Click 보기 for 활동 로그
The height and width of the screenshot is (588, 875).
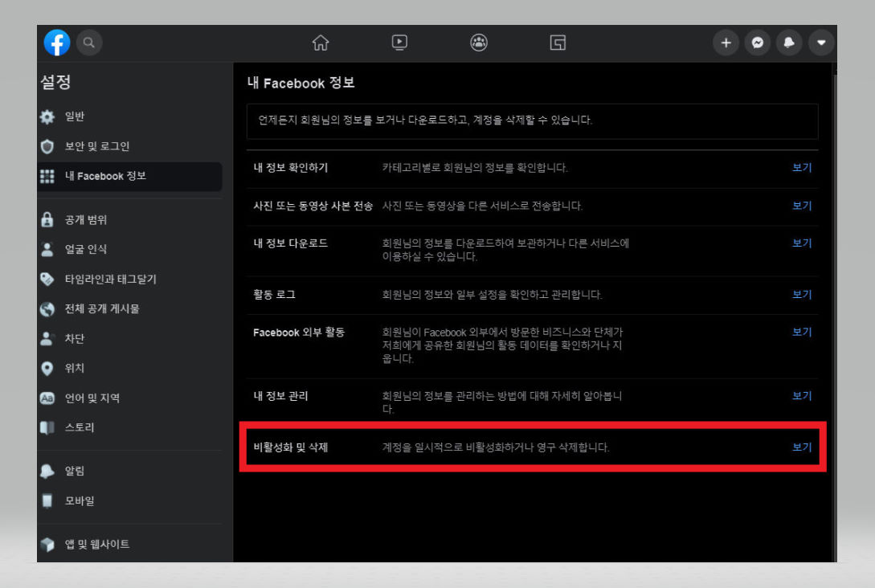[802, 294]
